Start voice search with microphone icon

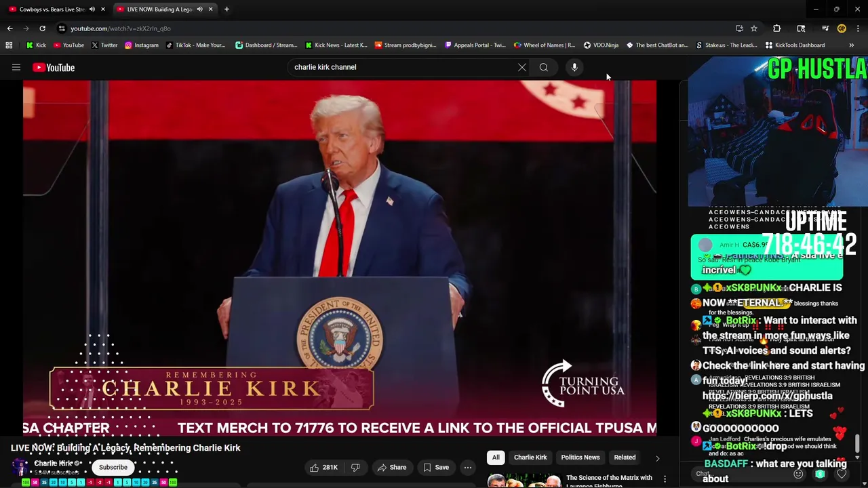click(x=574, y=67)
